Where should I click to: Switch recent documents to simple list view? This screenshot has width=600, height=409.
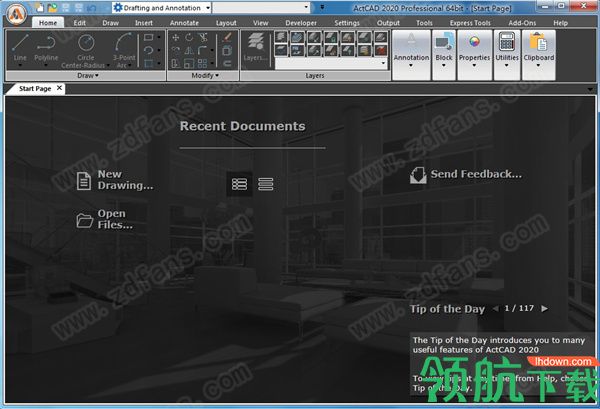coord(266,184)
